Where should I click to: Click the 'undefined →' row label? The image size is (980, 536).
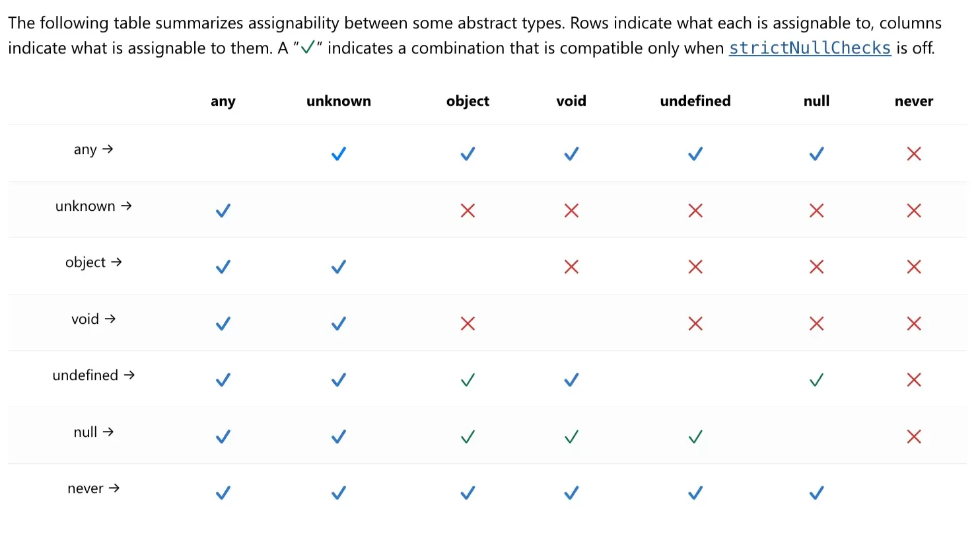tap(93, 375)
